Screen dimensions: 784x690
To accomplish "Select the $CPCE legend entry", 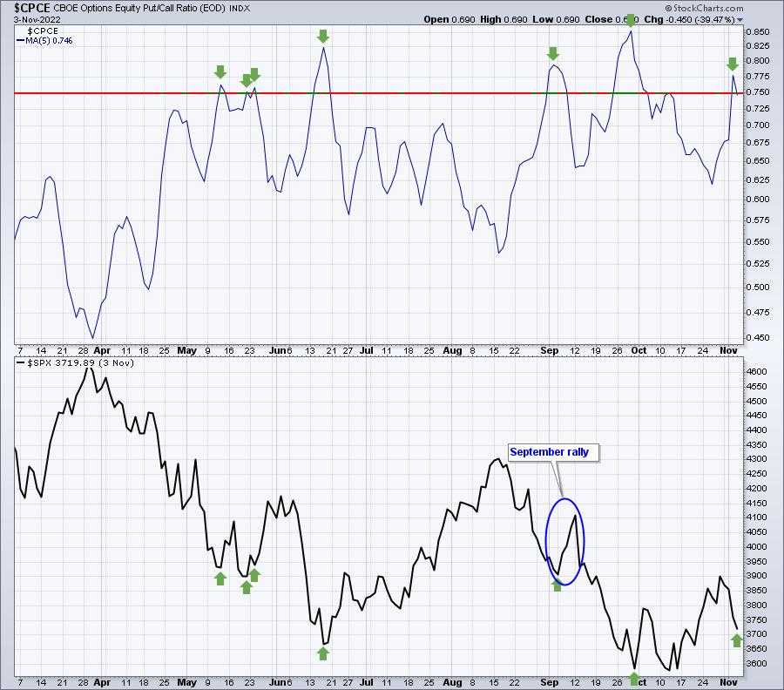I will pos(43,31).
